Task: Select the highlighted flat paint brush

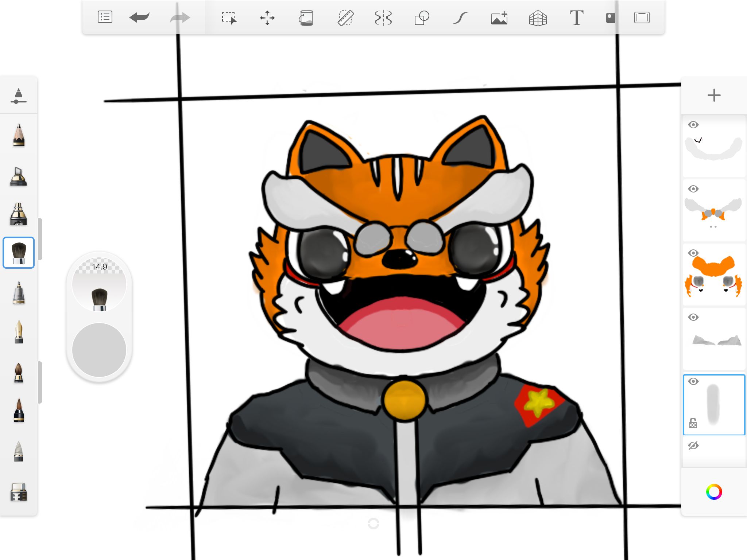Action: 19,253
